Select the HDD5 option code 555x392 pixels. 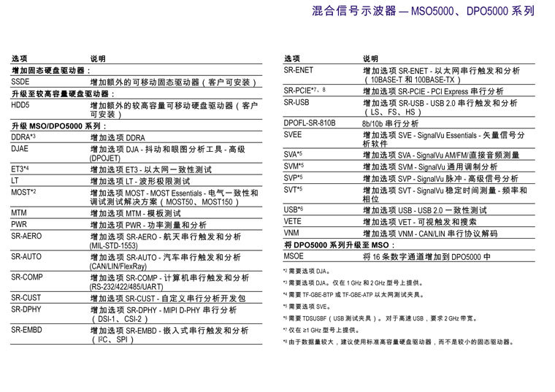[20, 105]
